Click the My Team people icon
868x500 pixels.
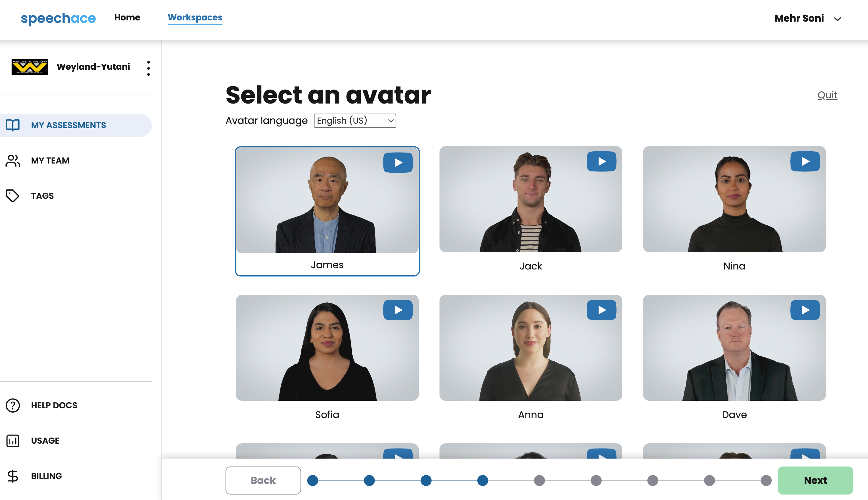13,160
